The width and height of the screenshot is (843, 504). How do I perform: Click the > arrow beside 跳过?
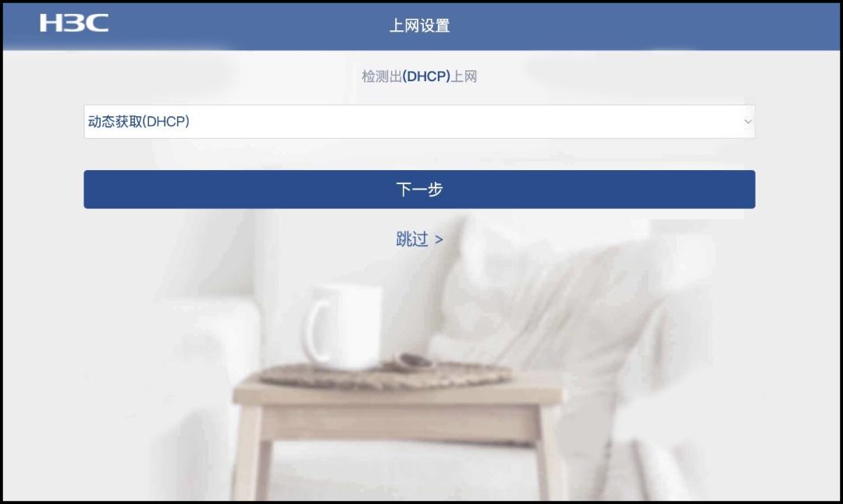coord(439,240)
